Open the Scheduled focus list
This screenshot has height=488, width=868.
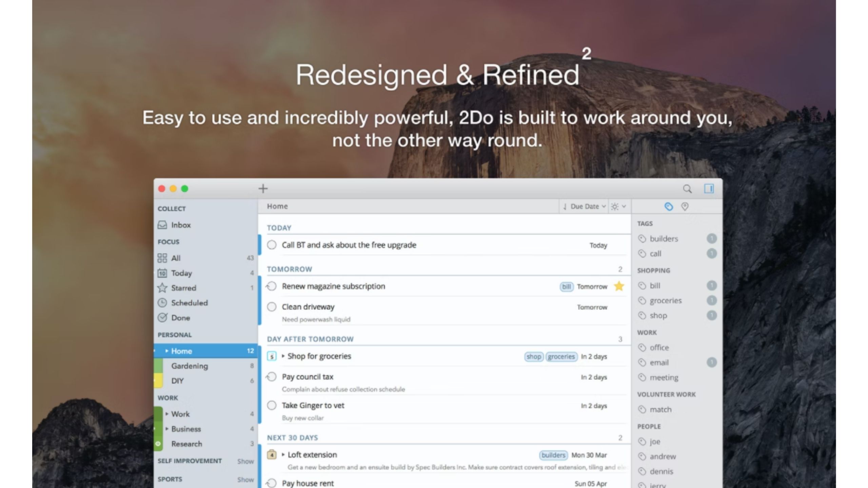click(189, 303)
